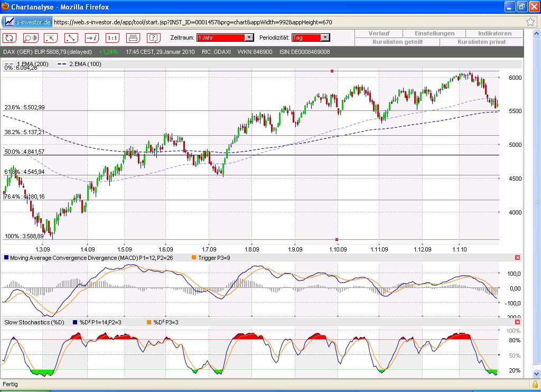
Task: Open the Zeitraum dropdown showing 1 Jahr
Action: coord(225,38)
